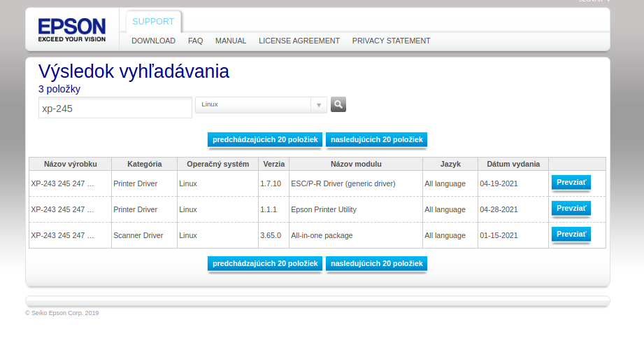The image size is (644, 348).
Task: Click the 'Názov výrobku' column header
Action: 70,164
